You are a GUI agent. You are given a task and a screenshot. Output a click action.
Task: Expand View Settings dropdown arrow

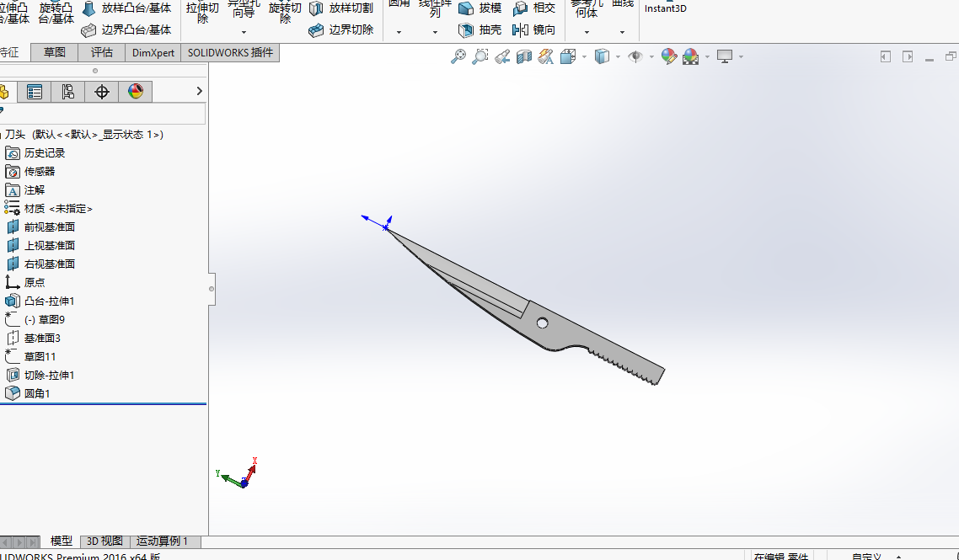(742, 57)
